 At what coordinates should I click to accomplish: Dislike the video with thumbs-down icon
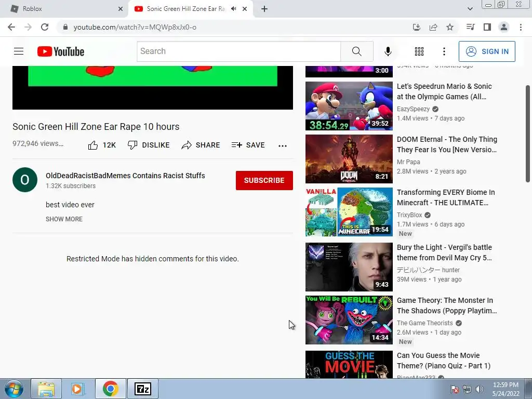coord(132,145)
